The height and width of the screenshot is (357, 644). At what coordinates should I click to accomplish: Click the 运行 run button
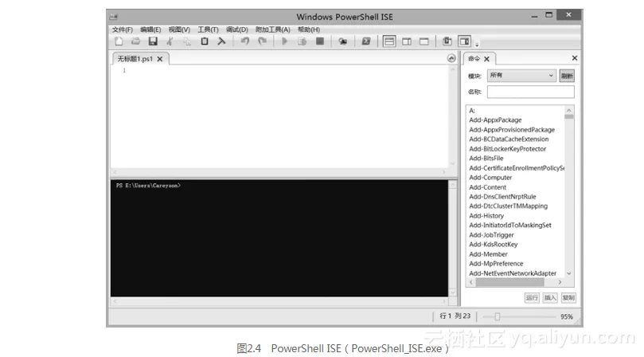(x=532, y=298)
